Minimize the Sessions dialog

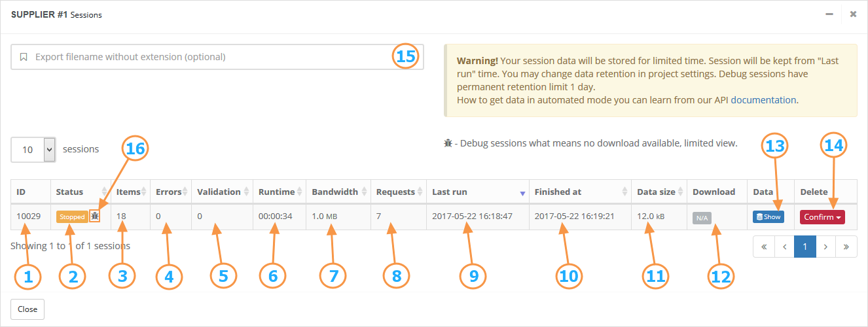point(829,14)
